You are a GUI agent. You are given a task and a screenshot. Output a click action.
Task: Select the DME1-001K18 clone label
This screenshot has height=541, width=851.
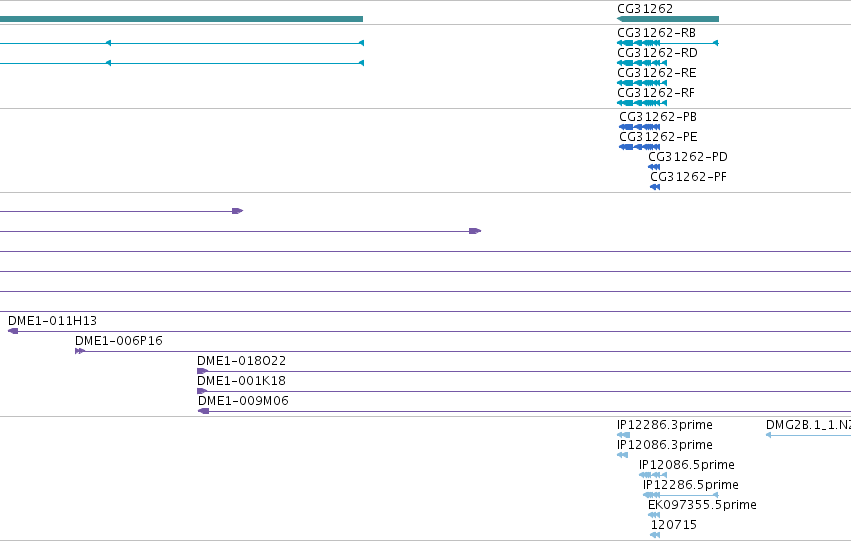(x=241, y=381)
